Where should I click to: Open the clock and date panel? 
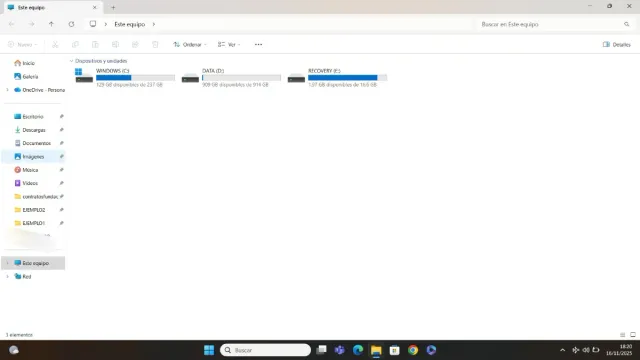point(619,350)
